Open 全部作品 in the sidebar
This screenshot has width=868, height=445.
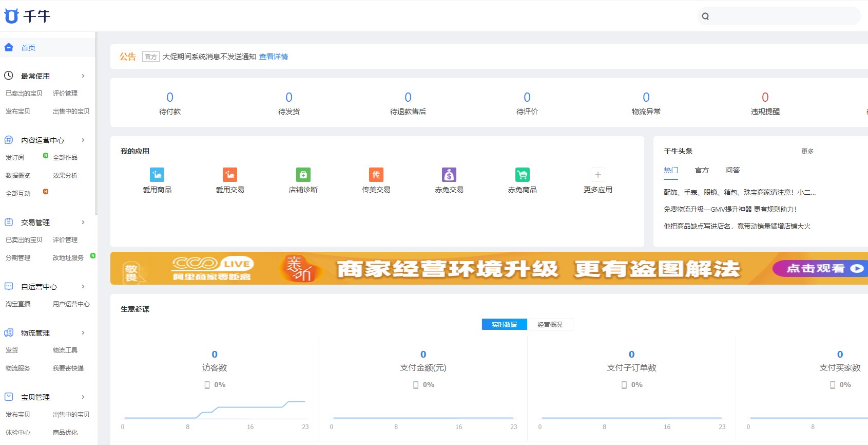(65, 158)
